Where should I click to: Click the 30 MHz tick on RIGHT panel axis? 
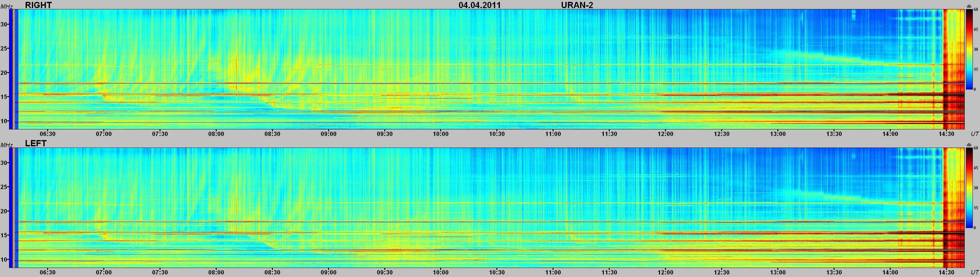point(4,24)
